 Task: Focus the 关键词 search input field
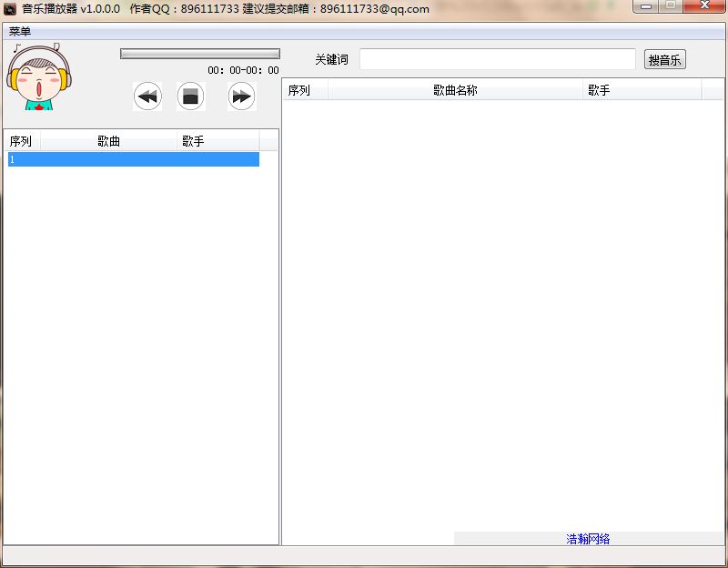click(497, 59)
